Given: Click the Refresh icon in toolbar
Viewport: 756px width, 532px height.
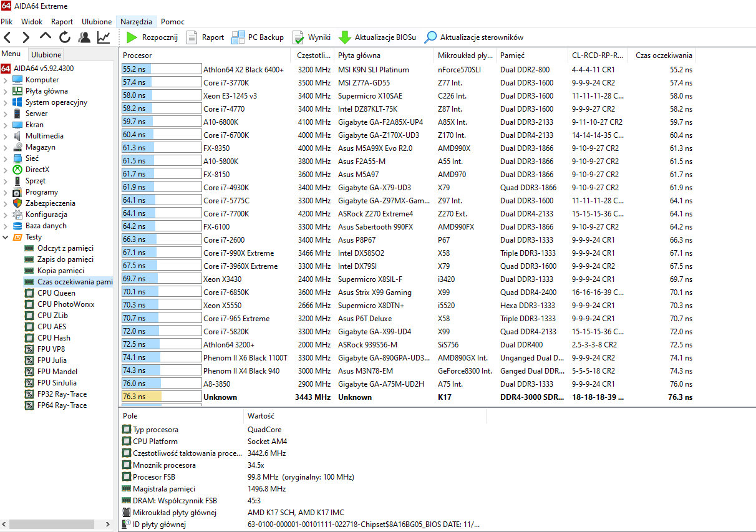Looking at the screenshot, I should [x=65, y=37].
